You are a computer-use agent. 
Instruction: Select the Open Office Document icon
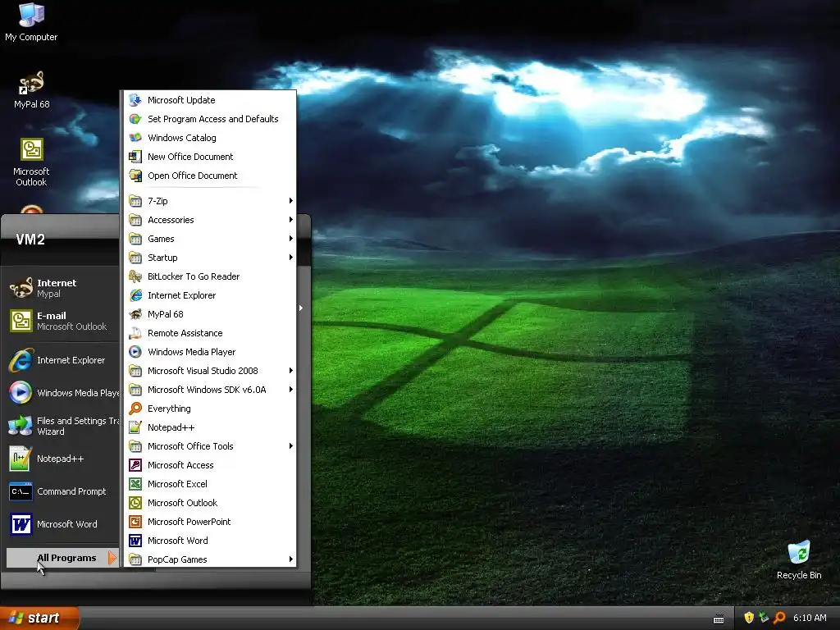[135, 176]
